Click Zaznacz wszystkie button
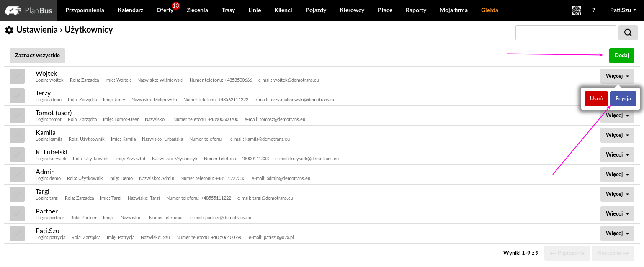 37,56
